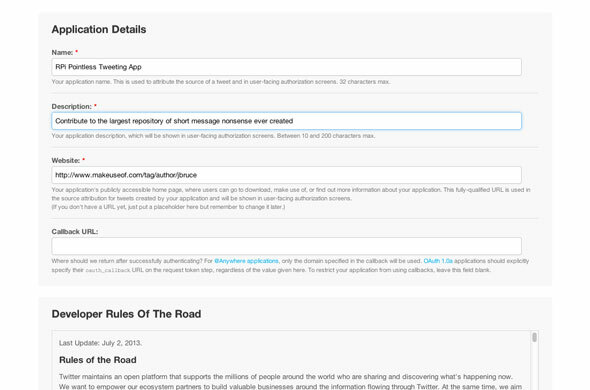Click the Description field label
This screenshot has width=590, height=390.
coord(71,107)
